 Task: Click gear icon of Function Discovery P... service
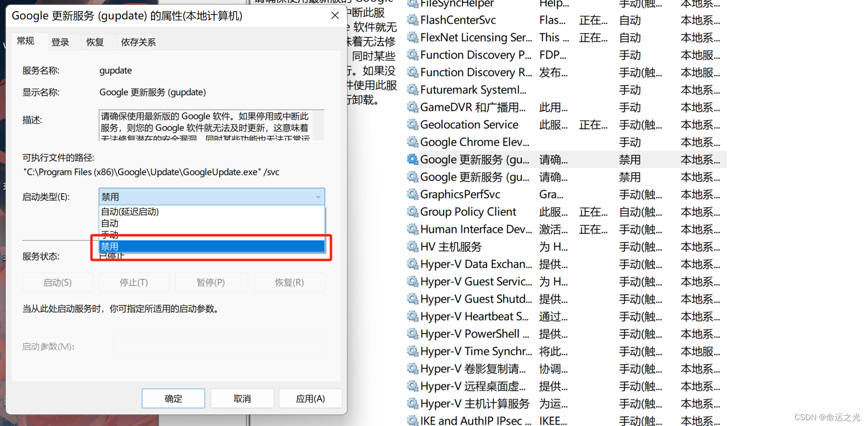(x=412, y=55)
